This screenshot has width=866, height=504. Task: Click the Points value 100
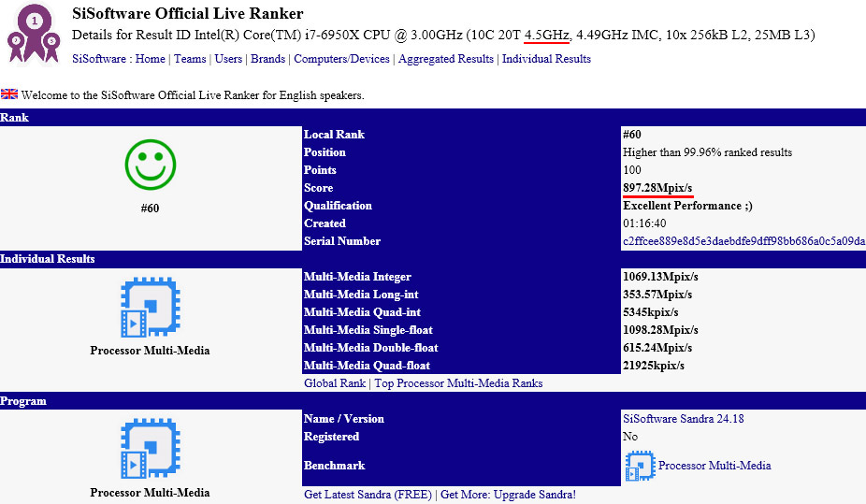pyautogui.click(x=632, y=170)
